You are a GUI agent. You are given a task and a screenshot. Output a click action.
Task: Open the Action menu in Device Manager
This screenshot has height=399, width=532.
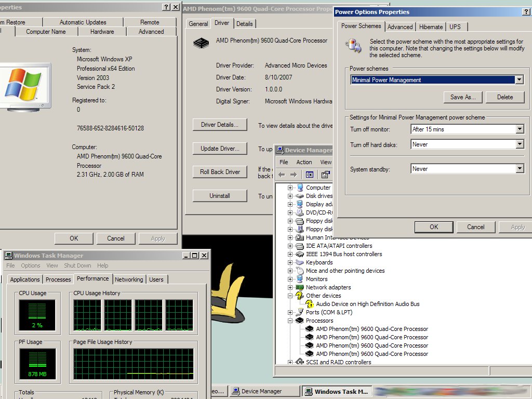304,162
